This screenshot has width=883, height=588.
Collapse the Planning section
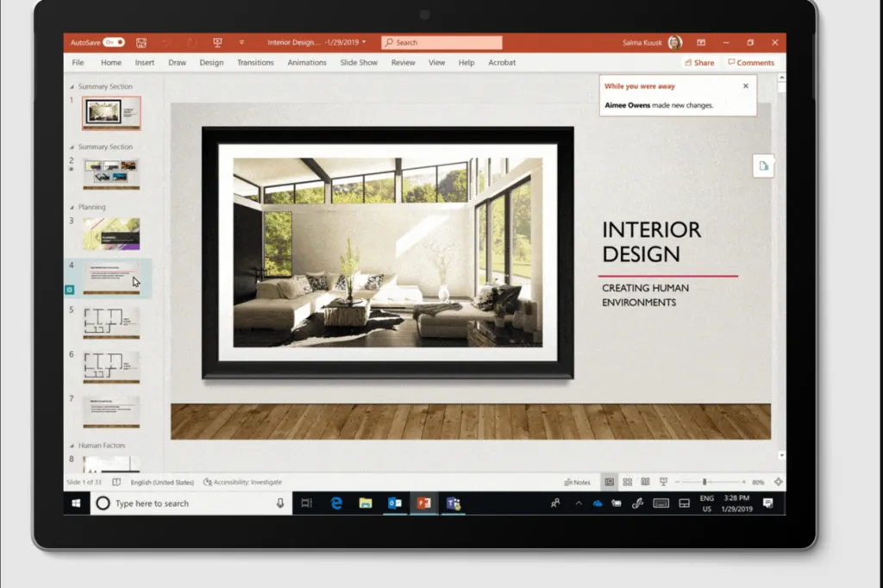click(x=72, y=207)
